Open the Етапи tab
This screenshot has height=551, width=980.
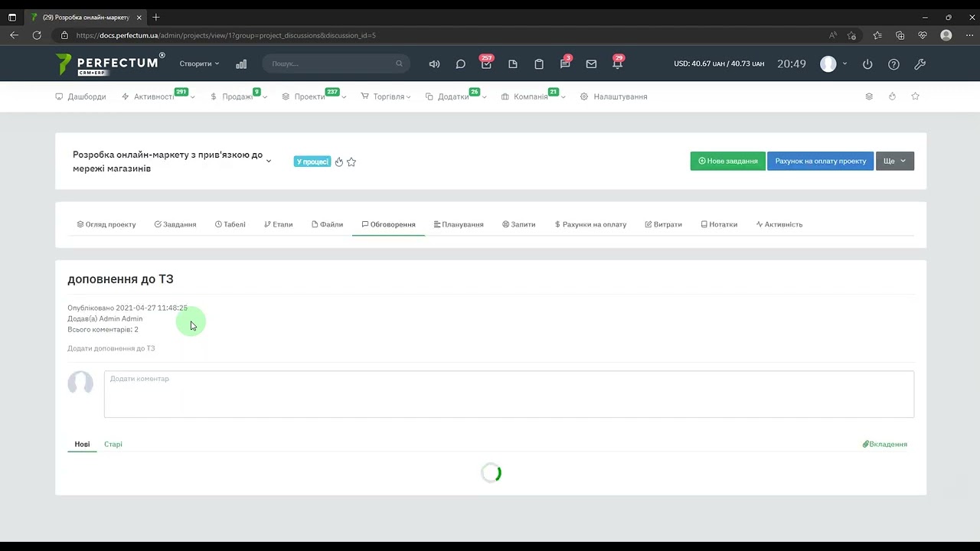point(279,224)
